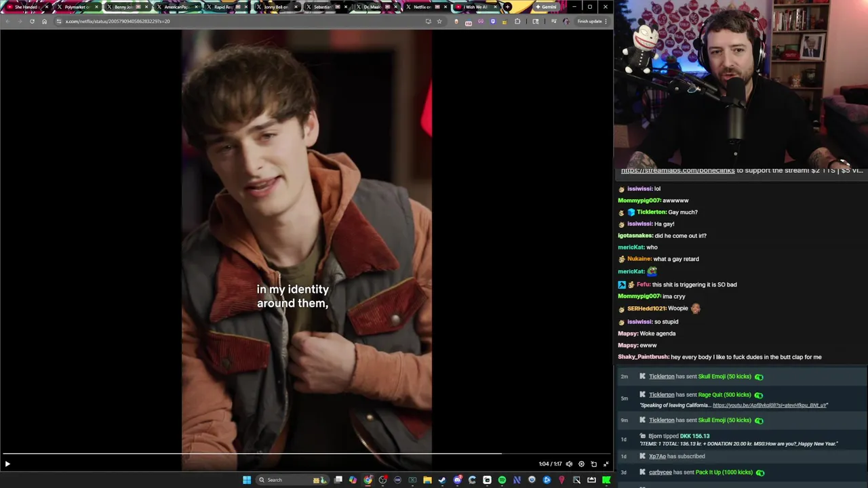868x488 pixels.
Task: Open the green Kick app on the taskbar
Action: pos(606,480)
